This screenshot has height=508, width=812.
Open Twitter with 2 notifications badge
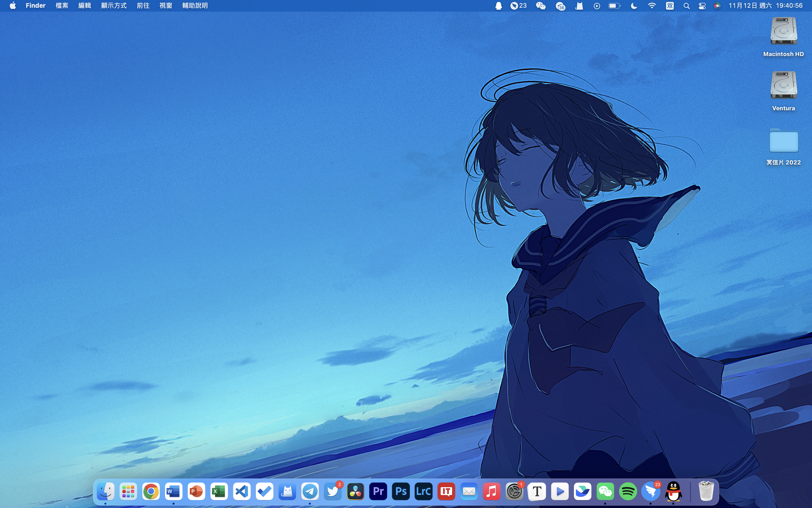tap(333, 492)
